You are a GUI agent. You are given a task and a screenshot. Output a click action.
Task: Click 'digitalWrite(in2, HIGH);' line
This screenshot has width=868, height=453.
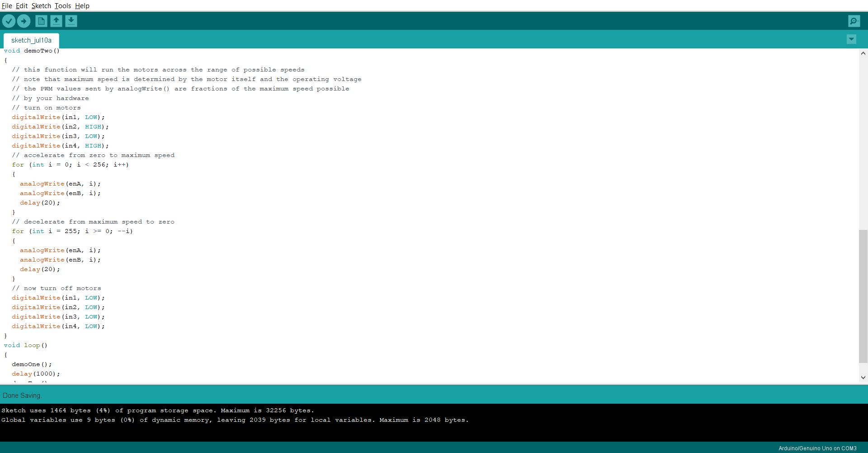point(60,127)
